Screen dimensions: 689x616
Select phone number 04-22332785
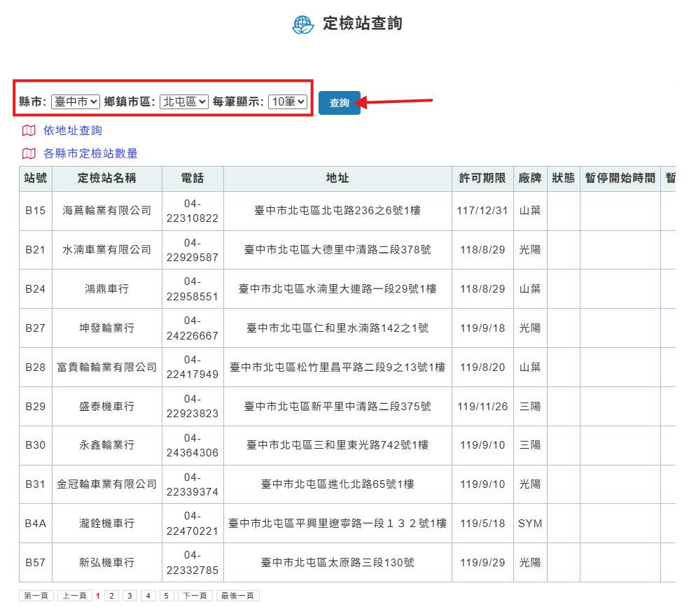tap(193, 562)
